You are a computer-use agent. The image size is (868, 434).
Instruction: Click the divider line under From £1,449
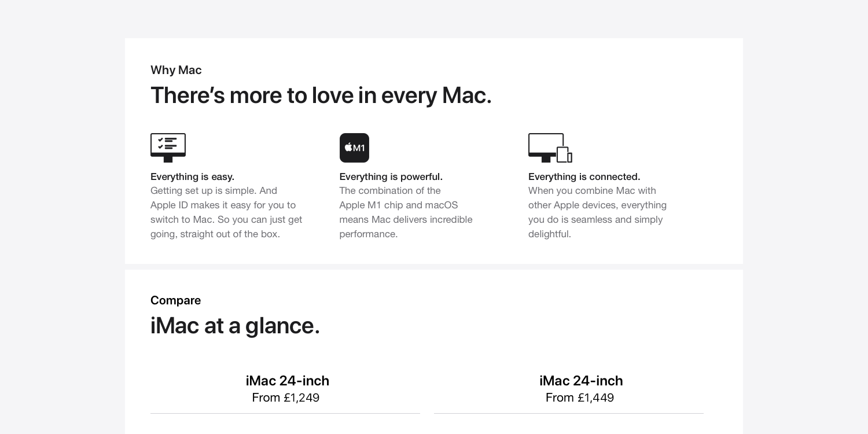pos(569,413)
